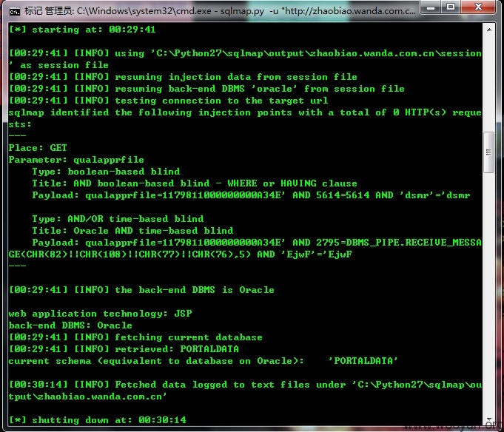Minimize the cmd.exe window
Screen dimensions: 504x432
pyautogui.click(x=431, y=7)
